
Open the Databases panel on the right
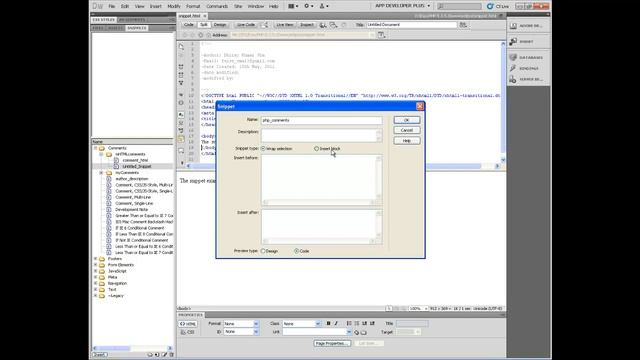coord(528,58)
